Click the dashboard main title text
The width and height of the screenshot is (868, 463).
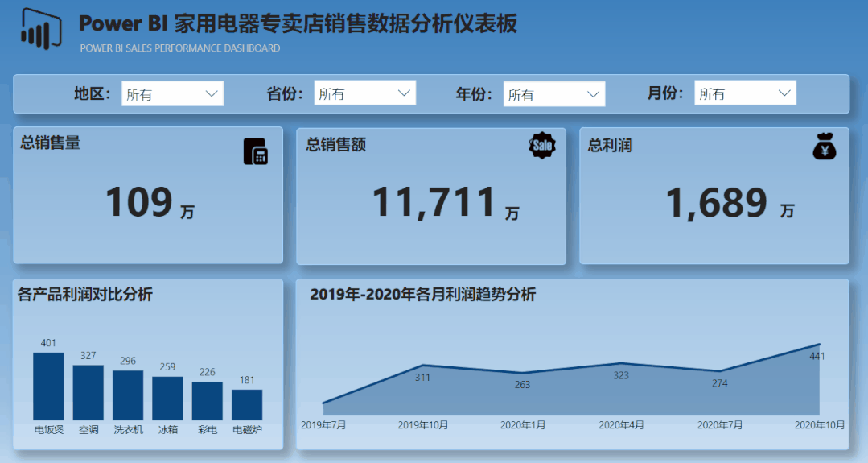coord(298,24)
